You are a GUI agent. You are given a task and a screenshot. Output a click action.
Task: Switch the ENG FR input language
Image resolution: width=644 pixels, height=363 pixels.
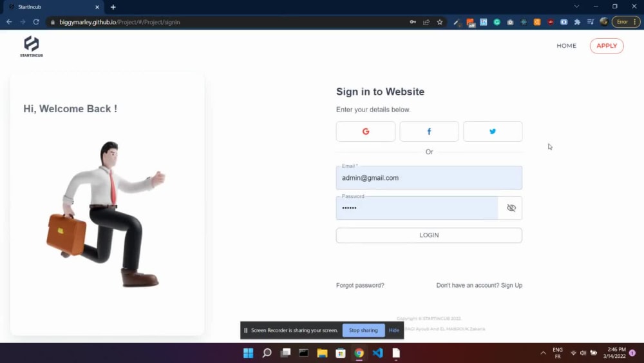tap(557, 353)
